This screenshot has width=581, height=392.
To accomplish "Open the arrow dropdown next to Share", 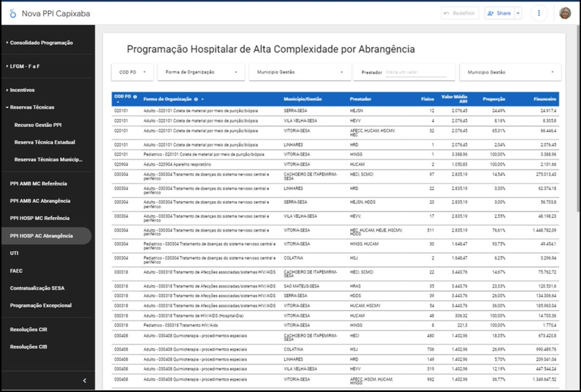I will tap(518, 13).
